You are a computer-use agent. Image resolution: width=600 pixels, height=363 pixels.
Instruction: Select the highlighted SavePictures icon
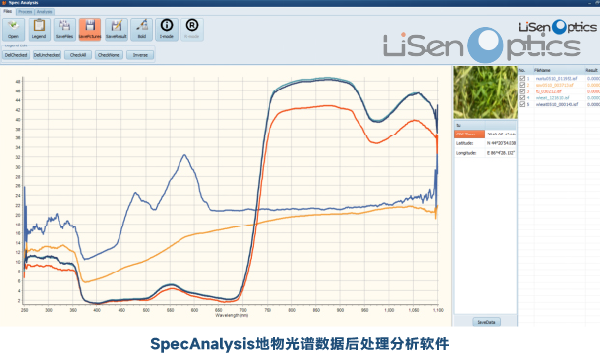[x=90, y=29]
